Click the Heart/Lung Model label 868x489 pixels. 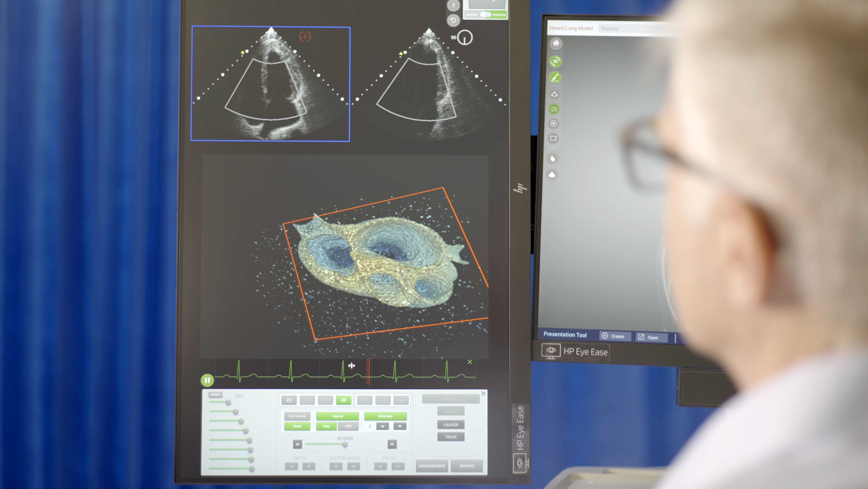point(571,28)
